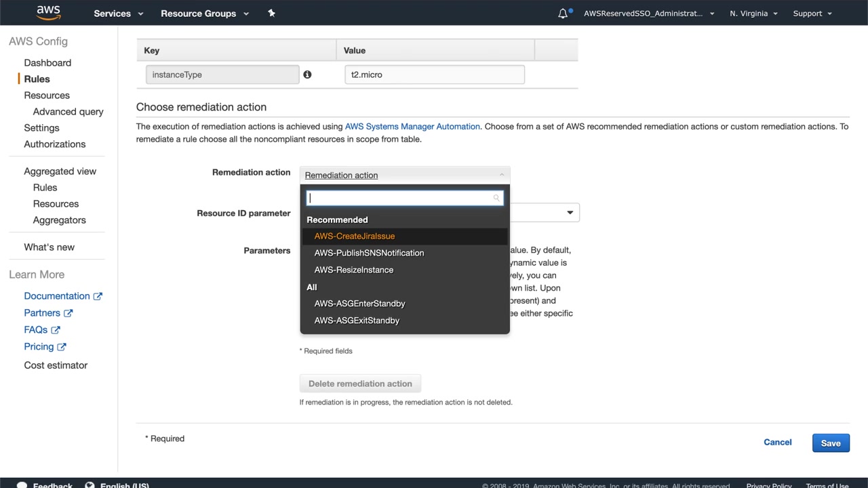The height and width of the screenshot is (488, 868).
Task: Click the language globe icon in footer
Action: [90, 485]
